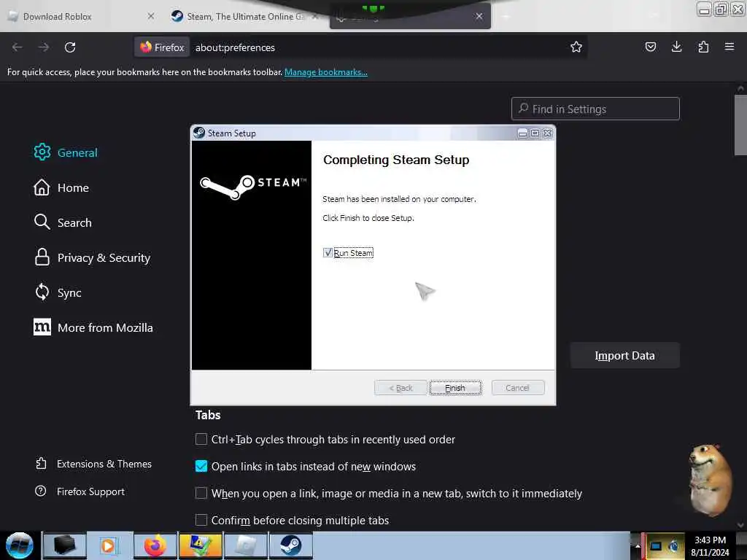The width and height of the screenshot is (747, 560).
Task: Open the Extensions puzzle icon
Action: 703,47
